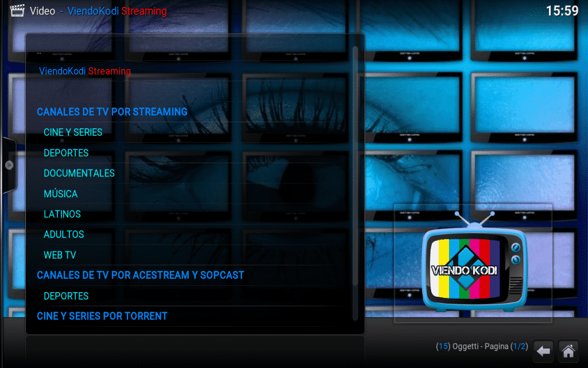
Task: Open DEPORTES under Acestream and Sopcast
Action: (x=67, y=296)
